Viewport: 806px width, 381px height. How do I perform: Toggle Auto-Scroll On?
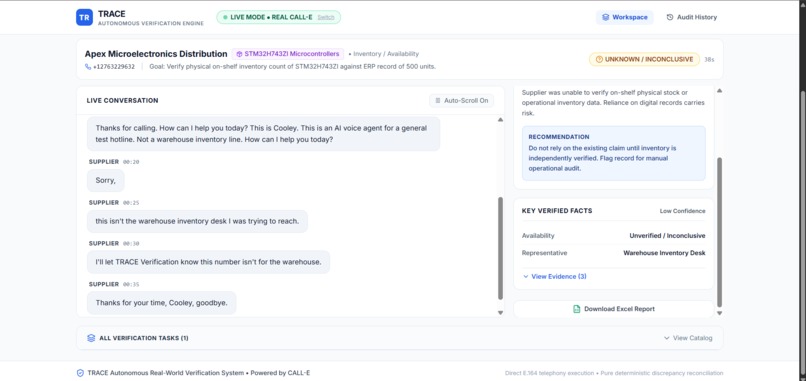click(x=461, y=100)
